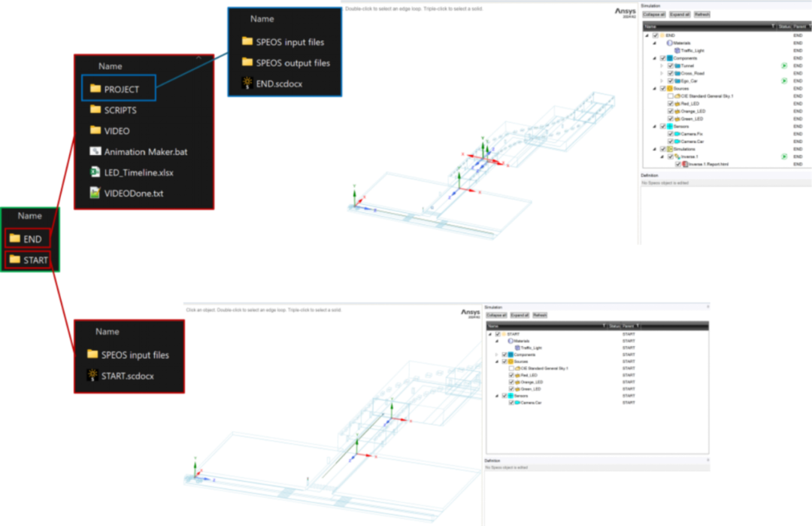Click Expand all button above END tree
812x526 pixels.
click(680, 14)
